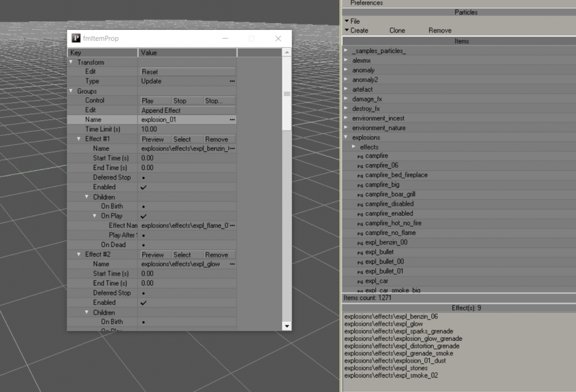Screen dimensions: 576x392
Task: Click the ellipsis button on explosion_01 name row
Action: (x=232, y=120)
